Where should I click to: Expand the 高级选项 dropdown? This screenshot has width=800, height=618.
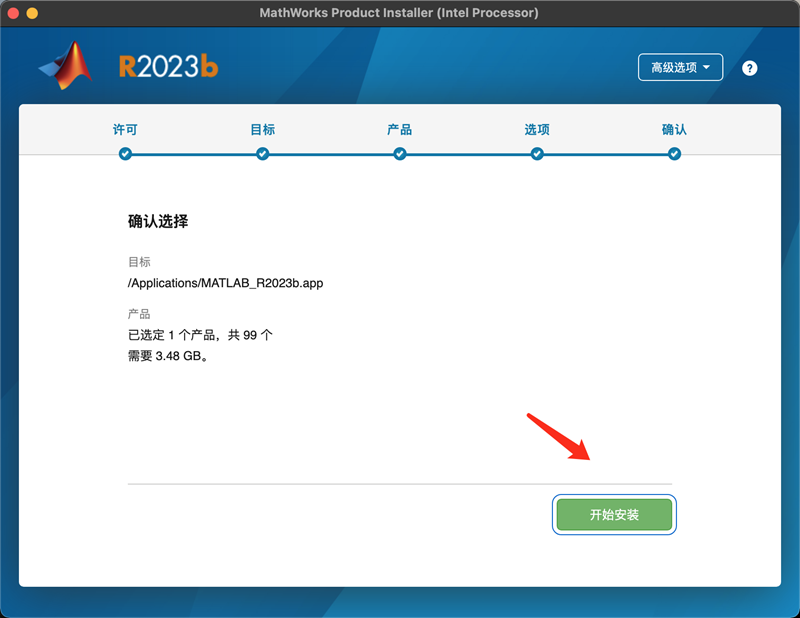(x=680, y=67)
